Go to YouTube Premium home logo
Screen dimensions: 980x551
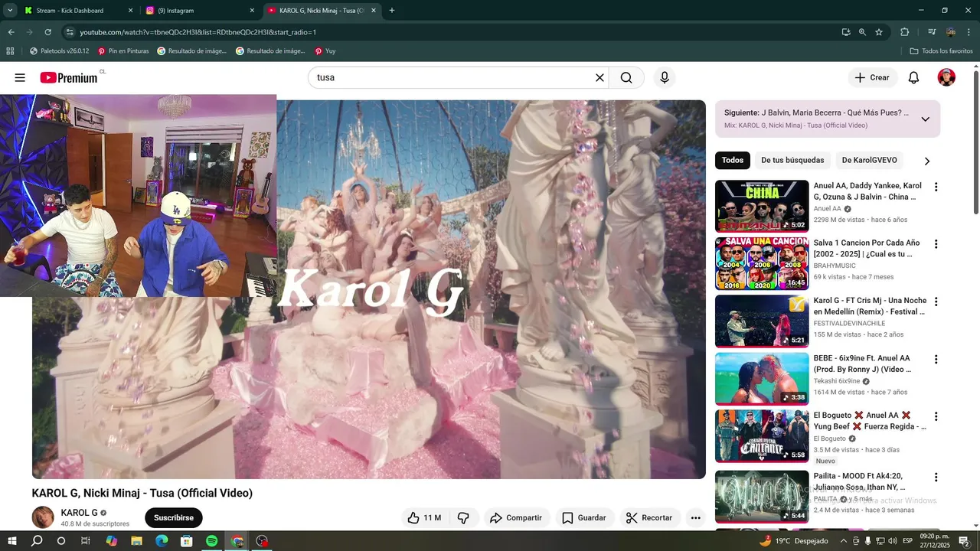70,77
